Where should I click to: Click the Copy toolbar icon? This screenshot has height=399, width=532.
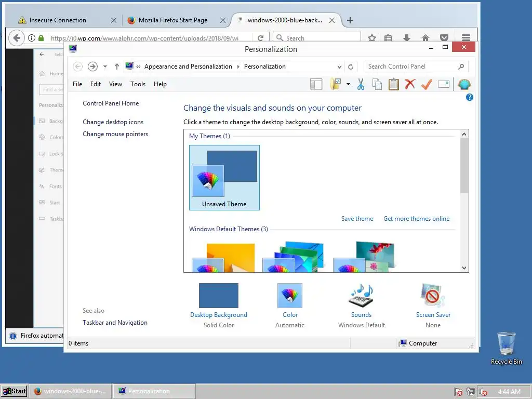(377, 84)
